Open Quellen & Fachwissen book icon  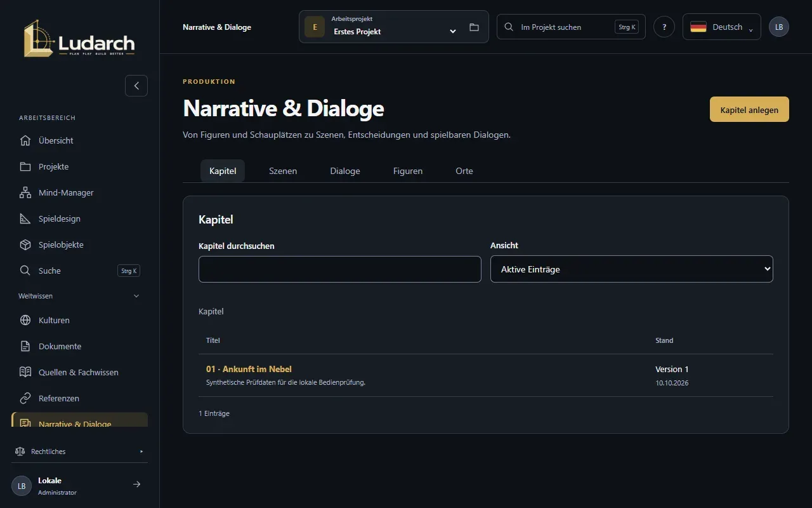25,372
